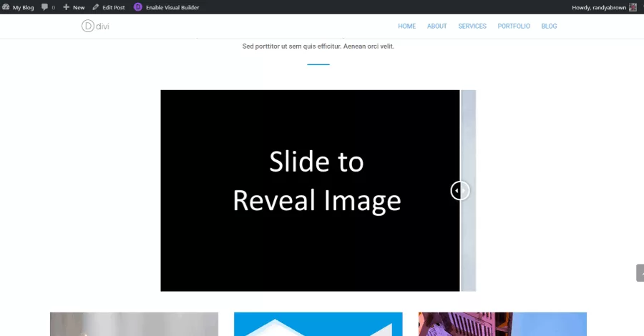Viewport: 644px width, 336px height.
Task: Click the revealed image strip beside slider
Action: pyautogui.click(x=469, y=191)
